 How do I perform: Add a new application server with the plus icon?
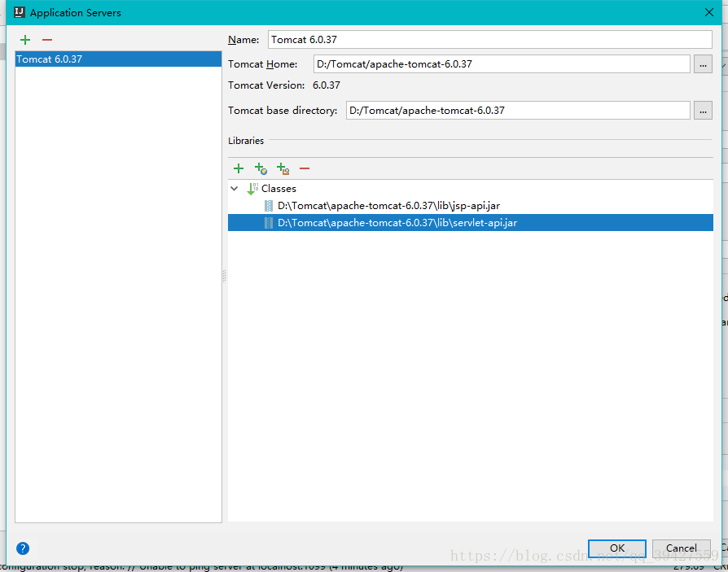(x=25, y=40)
